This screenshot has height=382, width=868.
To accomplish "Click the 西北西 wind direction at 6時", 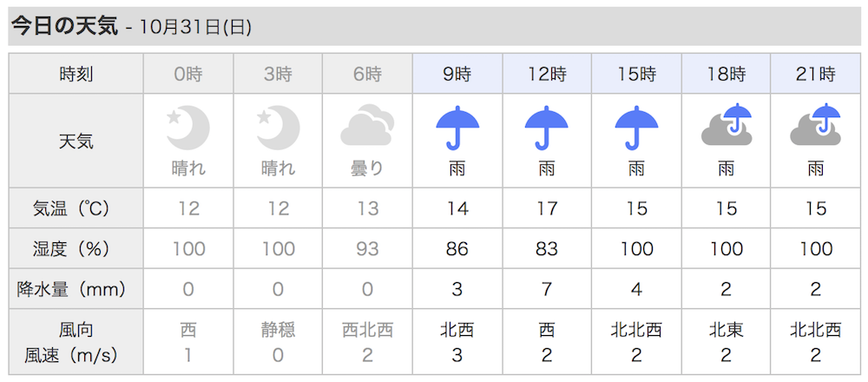I will pyautogui.click(x=367, y=331).
